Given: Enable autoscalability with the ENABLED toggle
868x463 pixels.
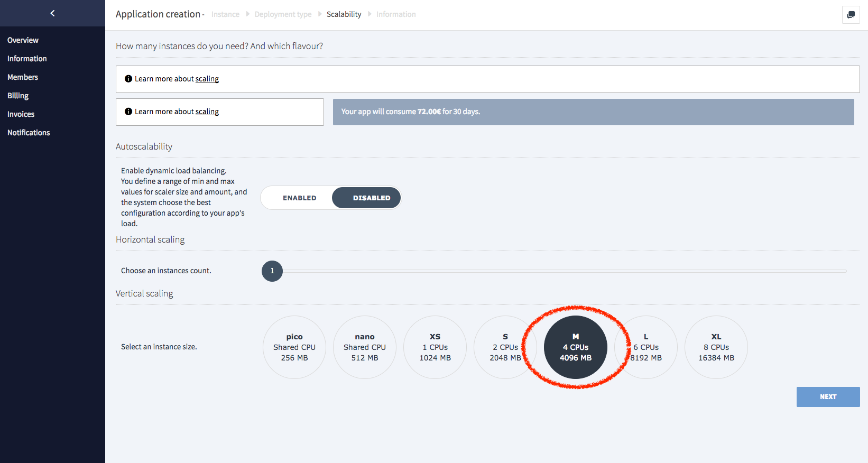Looking at the screenshot, I should pos(299,198).
